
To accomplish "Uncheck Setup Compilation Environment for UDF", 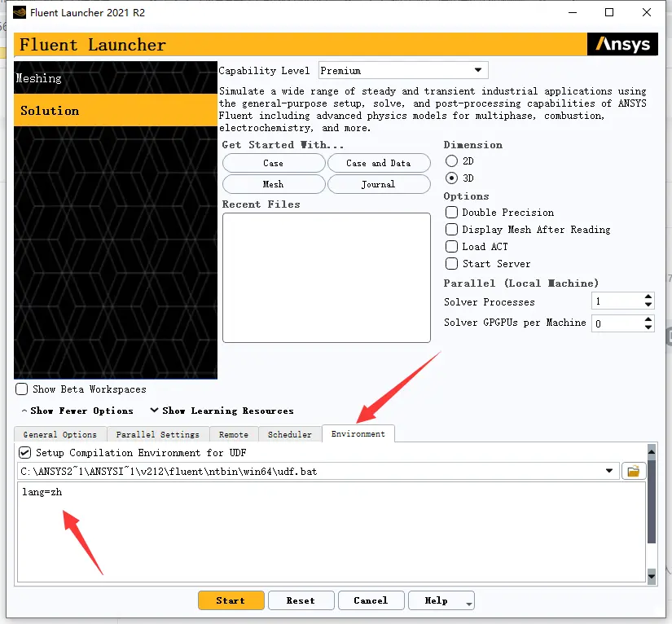I will pyautogui.click(x=25, y=453).
